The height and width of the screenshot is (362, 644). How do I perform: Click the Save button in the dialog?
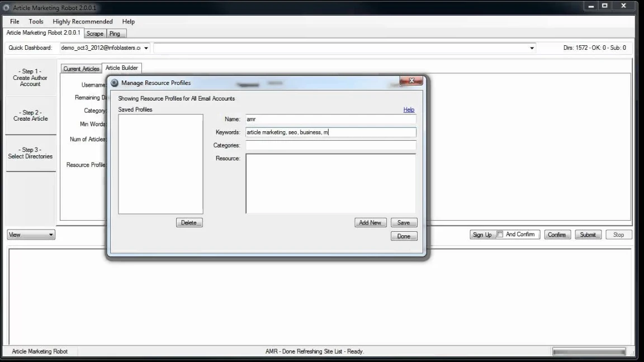[404, 222]
